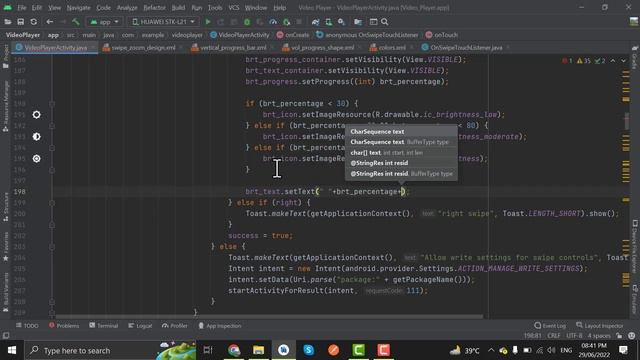Open the VCS menu

[233, 8]
